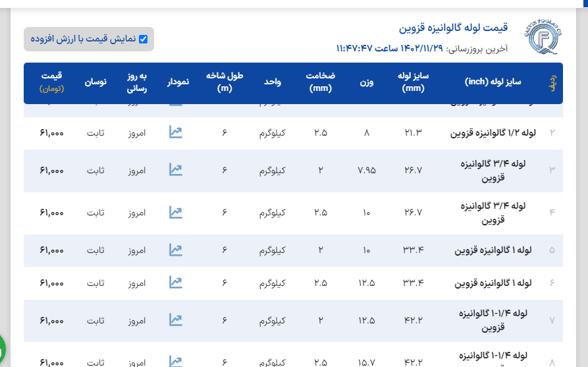View chart icon for row 8 (1-1/4 pipe, 2.5mm)
This screenshot has height=367, width=588.
175,361
